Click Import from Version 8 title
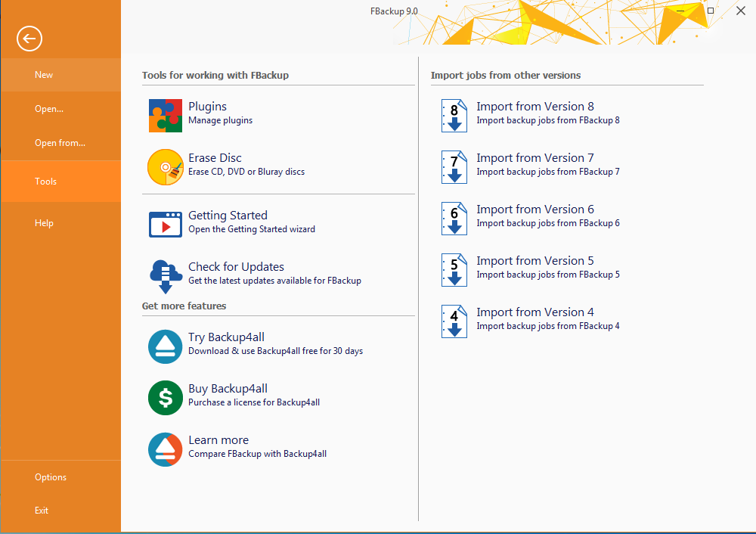756x534 pixels. click(535, 107)
